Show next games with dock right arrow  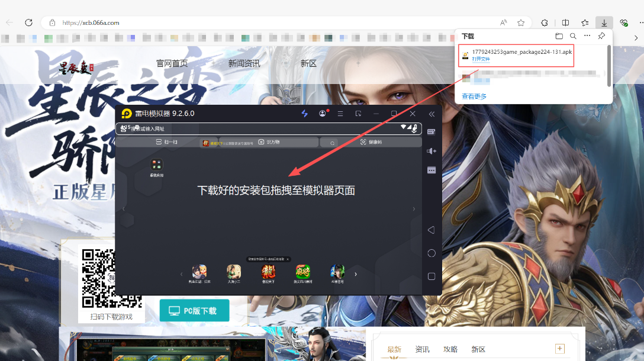(356, 275)
